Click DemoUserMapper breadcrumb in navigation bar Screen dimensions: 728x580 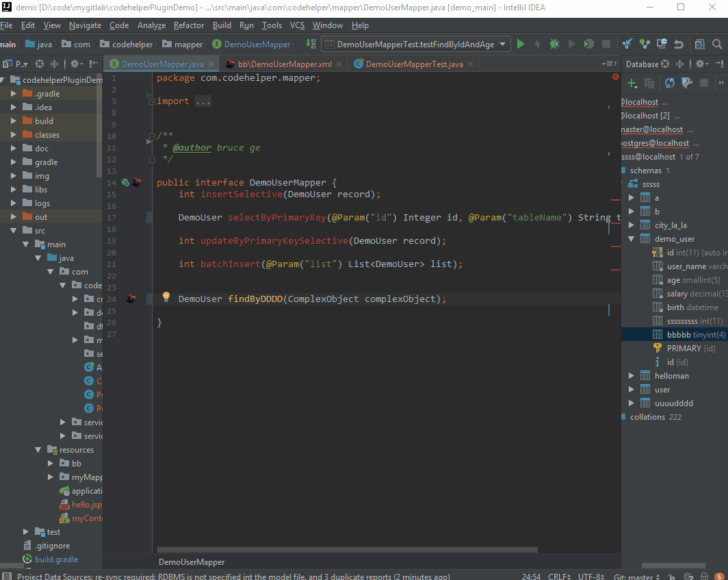click(252, 44)
